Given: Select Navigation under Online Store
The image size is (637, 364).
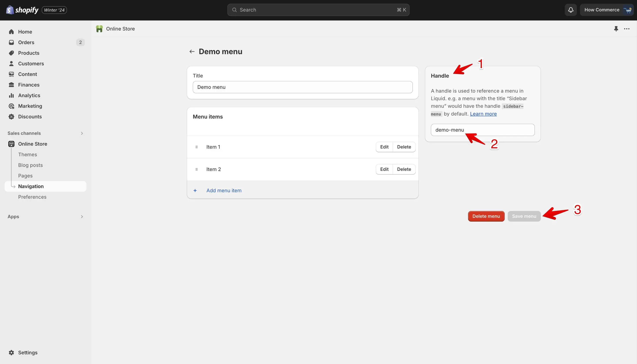Looking at the screenshot, I should [x=46, y=187].
